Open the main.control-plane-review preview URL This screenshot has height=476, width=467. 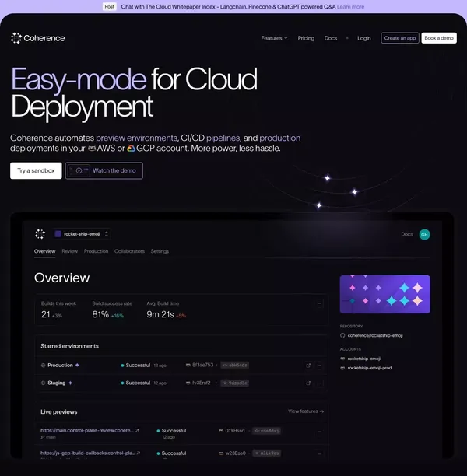pos(87,430)
